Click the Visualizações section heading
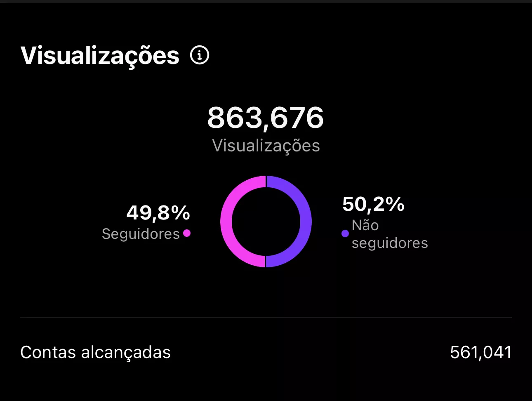Screen dimensions: 532x401 point(100,55)
